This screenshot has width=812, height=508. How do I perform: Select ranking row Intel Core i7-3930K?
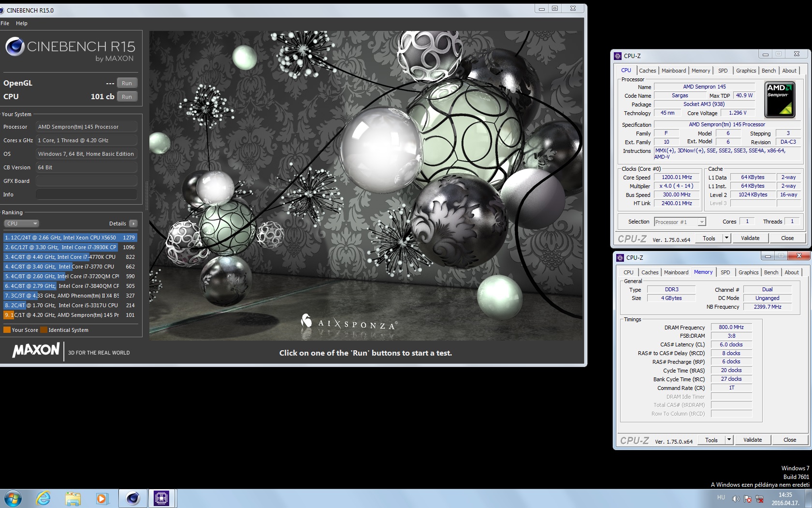pos(70,247)
